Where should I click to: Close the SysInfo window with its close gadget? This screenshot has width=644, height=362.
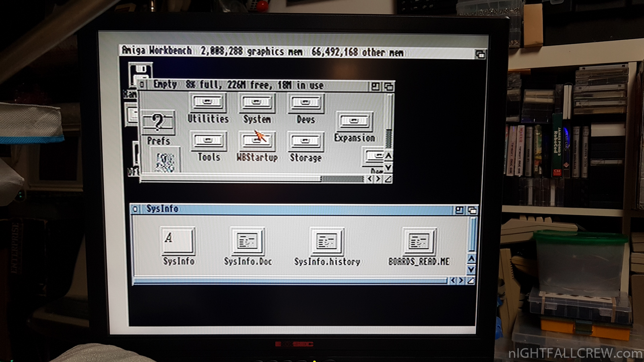coord(136,209)
